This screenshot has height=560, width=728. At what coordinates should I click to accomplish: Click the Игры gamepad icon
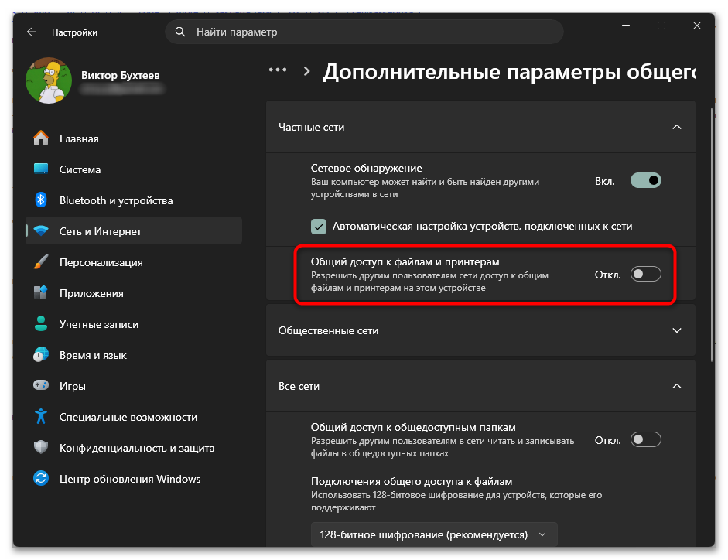(41, 385)
